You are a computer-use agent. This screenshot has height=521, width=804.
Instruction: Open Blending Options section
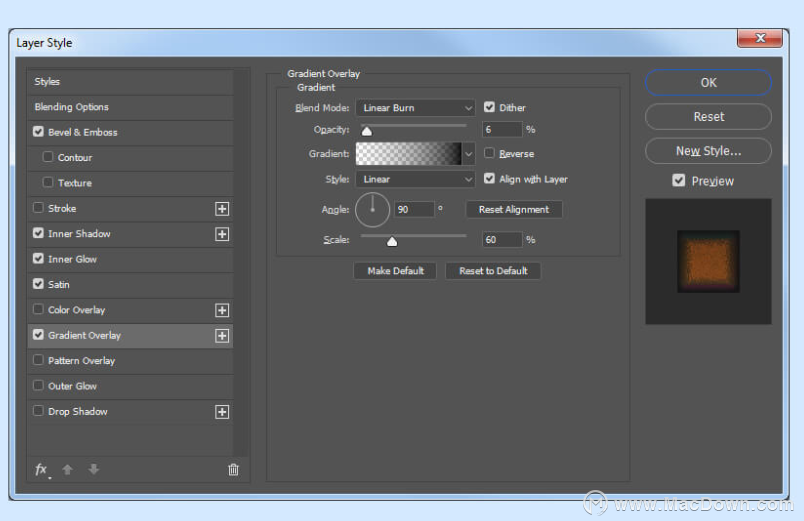(130, 107)
